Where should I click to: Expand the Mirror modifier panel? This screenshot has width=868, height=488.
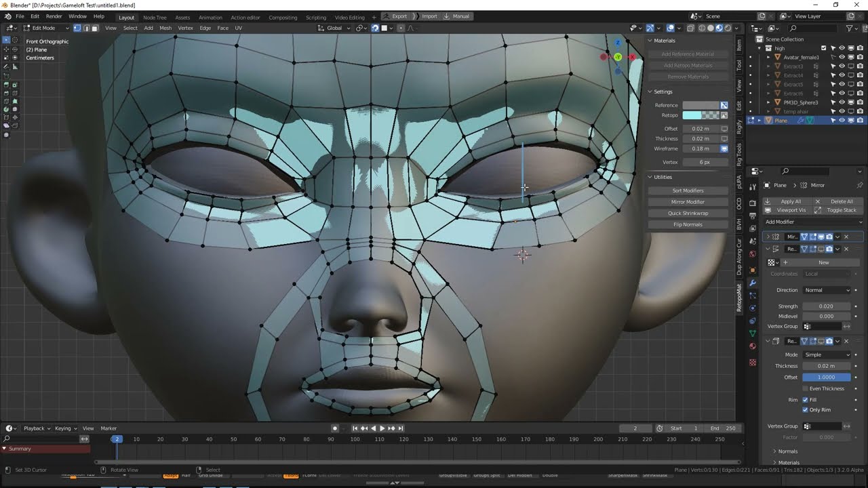(x=768, y=237)
